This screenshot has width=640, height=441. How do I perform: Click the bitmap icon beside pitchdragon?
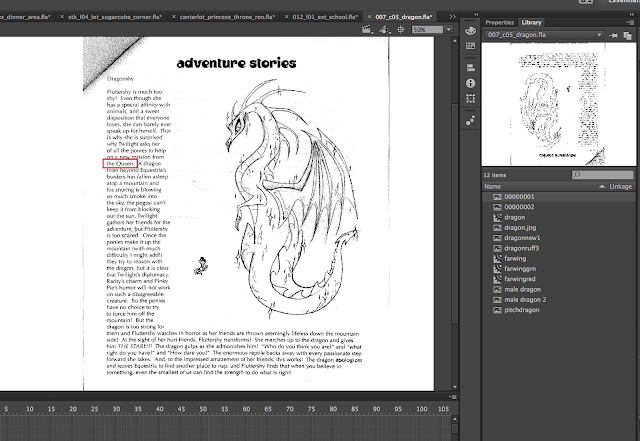pos(497,310)
